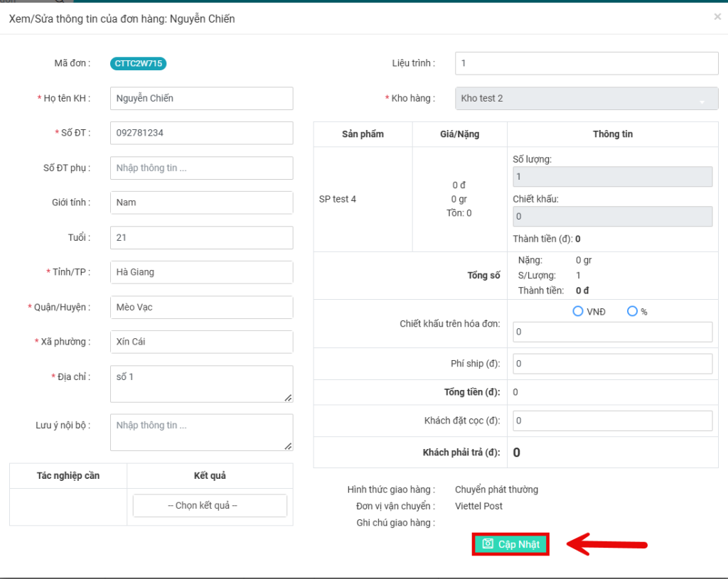The width and height of the screenshot is (728, 579).
Task: Open the Tỉnh/TP province selector
Action: point(202,272)
